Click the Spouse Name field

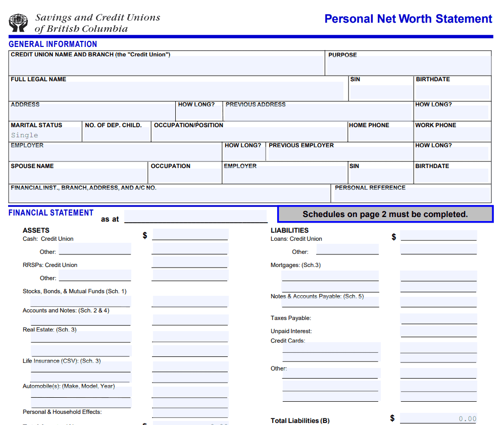78,176
